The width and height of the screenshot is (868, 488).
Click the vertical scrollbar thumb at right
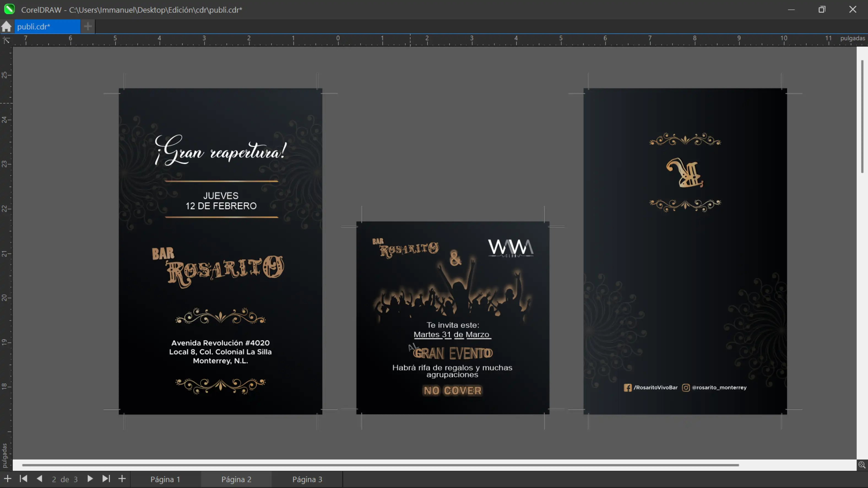[x=862, y=116]
